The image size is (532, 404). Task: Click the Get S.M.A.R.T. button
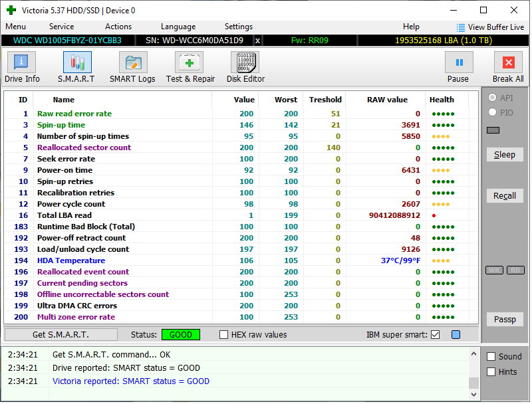pos(61,335)
